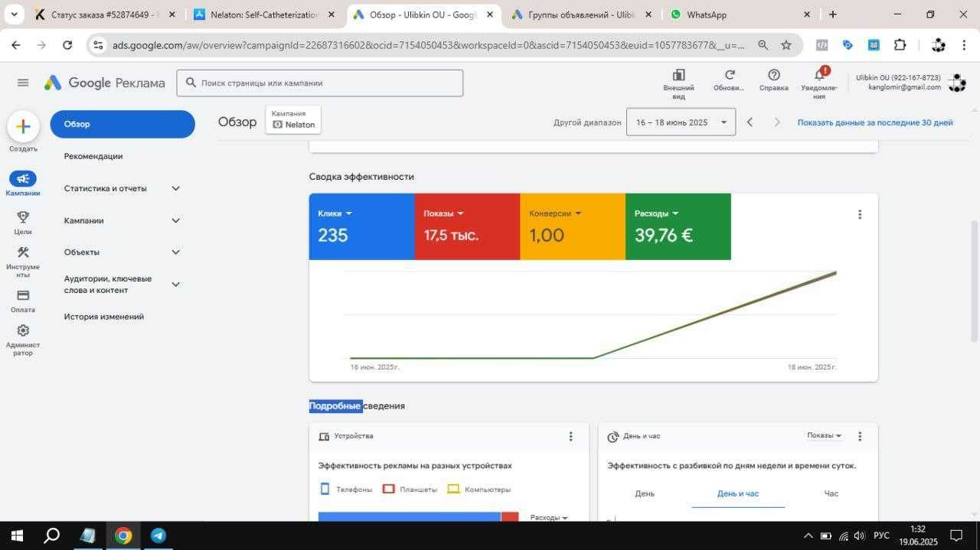Image resolution: width=980 pixels, height=550 pixels.
Task: Click the Кампания Nelaton chip
Action: (x=294, y=119)
